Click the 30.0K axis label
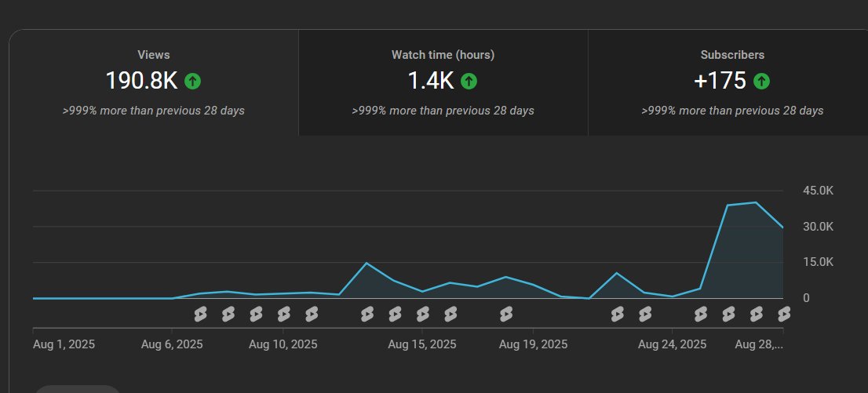The height and width of the screenshot is (393, 868). 819,227
